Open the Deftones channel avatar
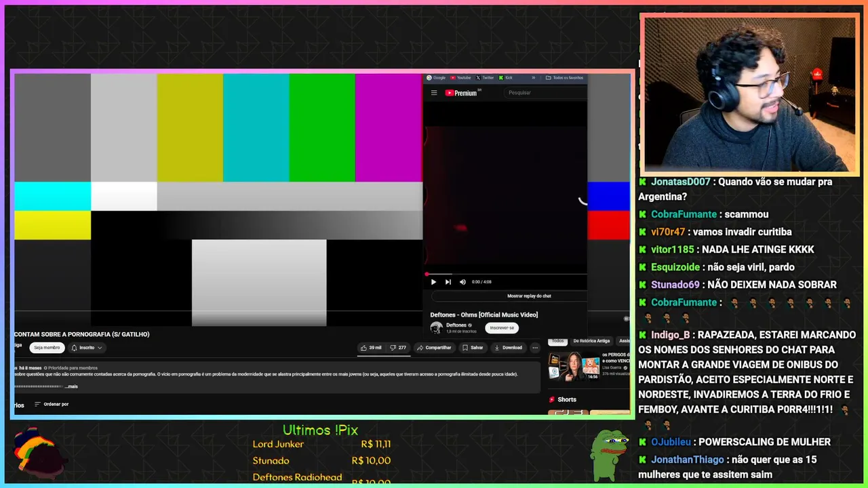 pyautogui.click(x=437, y=328)
